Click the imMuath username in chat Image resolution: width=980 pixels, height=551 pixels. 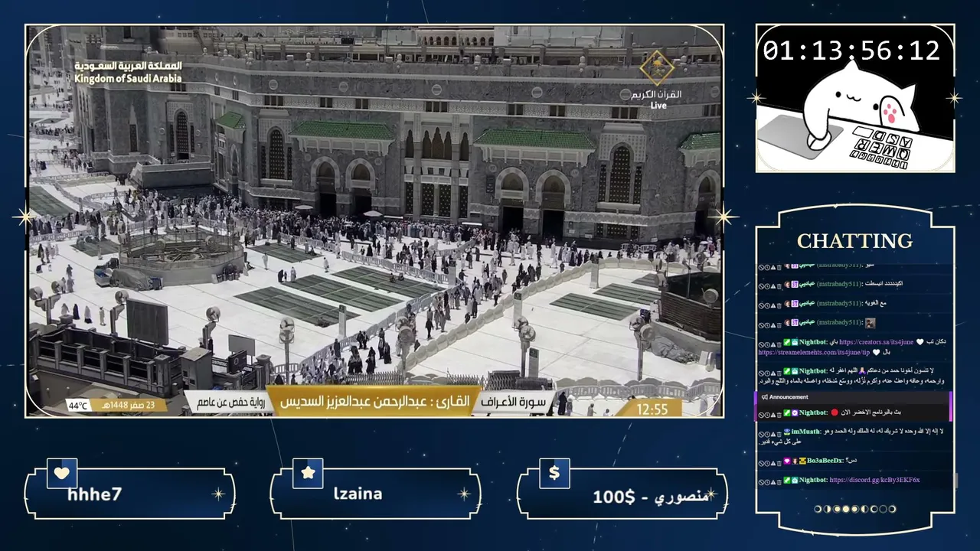805,432
